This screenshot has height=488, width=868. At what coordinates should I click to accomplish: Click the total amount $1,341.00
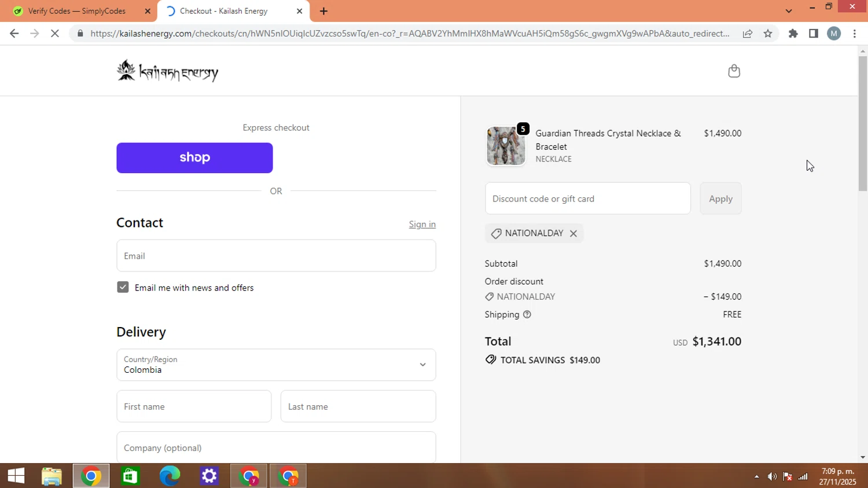point(717,342)
